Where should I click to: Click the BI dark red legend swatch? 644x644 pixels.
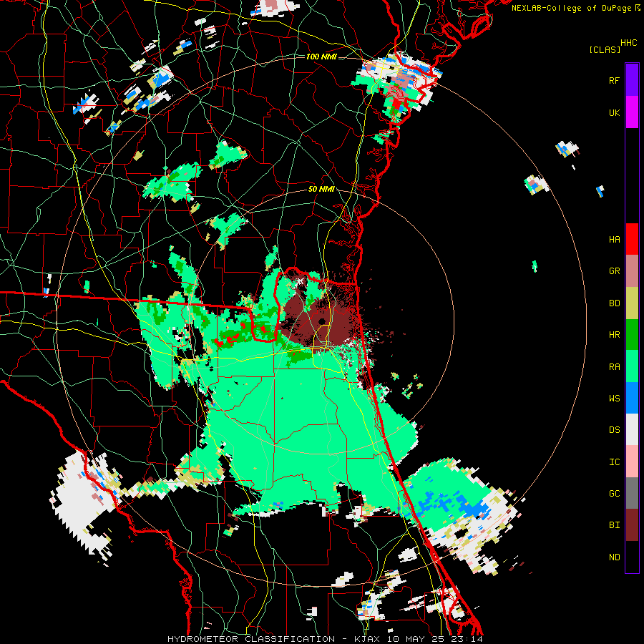click(x=632, y=525)
